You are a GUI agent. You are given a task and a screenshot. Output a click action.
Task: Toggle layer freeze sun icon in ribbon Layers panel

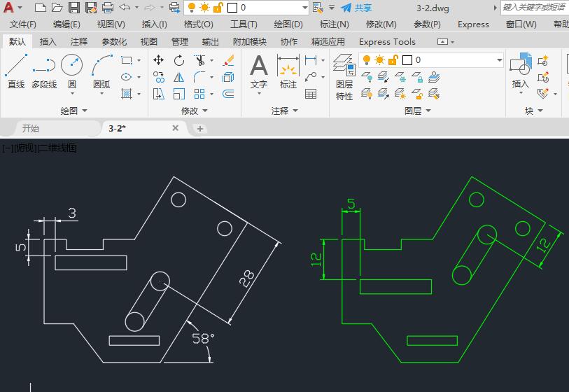click(381, 60)
